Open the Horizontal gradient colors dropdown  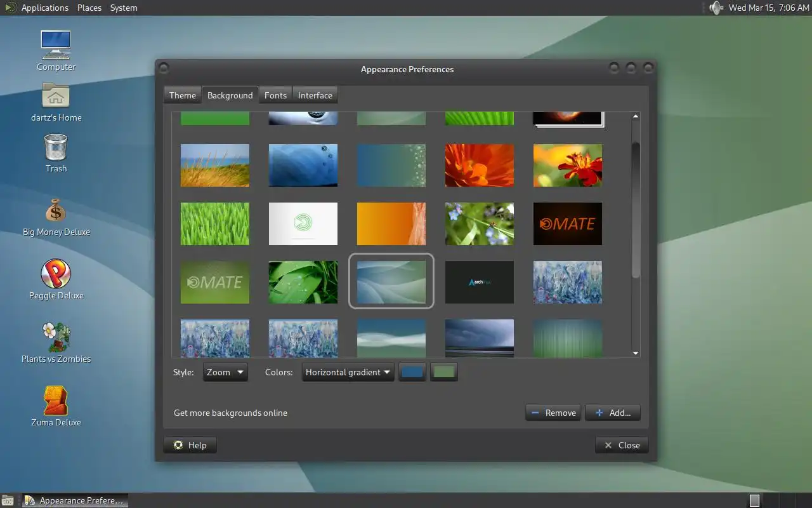(348, 372)
